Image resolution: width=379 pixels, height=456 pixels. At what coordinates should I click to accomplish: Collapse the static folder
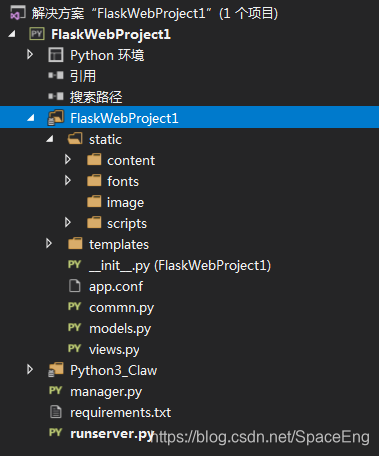pos(50,139)
